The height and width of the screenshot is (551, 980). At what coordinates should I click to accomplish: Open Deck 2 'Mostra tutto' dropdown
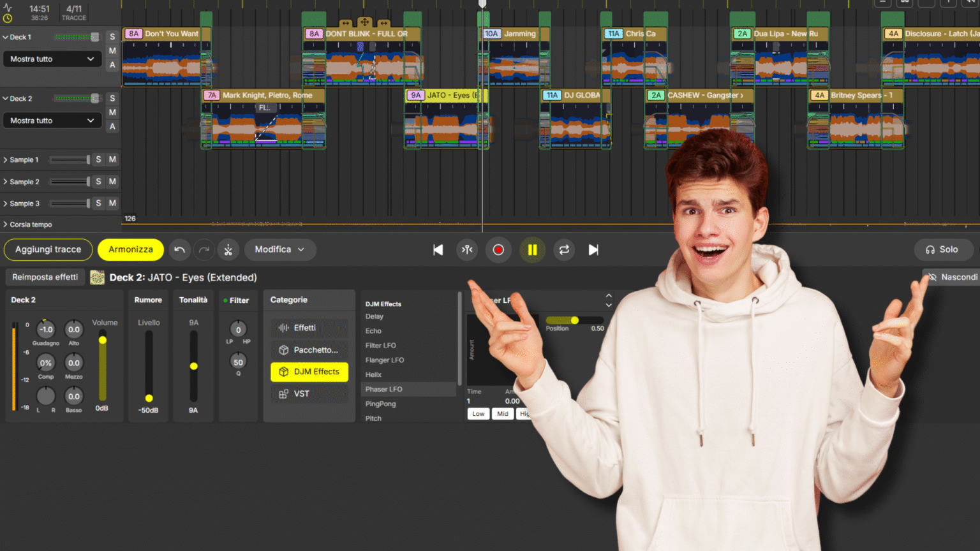click(x=52, y=121)
